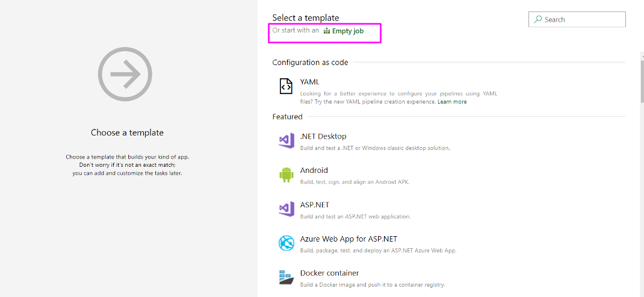Select the Azure Web App globe icon
Screen dimensions: 644x297
pyautogui.click(x=285, y=243)
